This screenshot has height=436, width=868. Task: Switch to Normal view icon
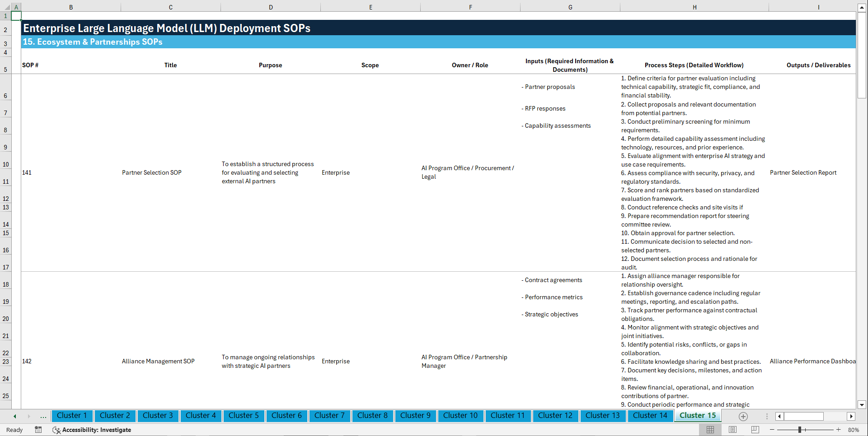710,429
